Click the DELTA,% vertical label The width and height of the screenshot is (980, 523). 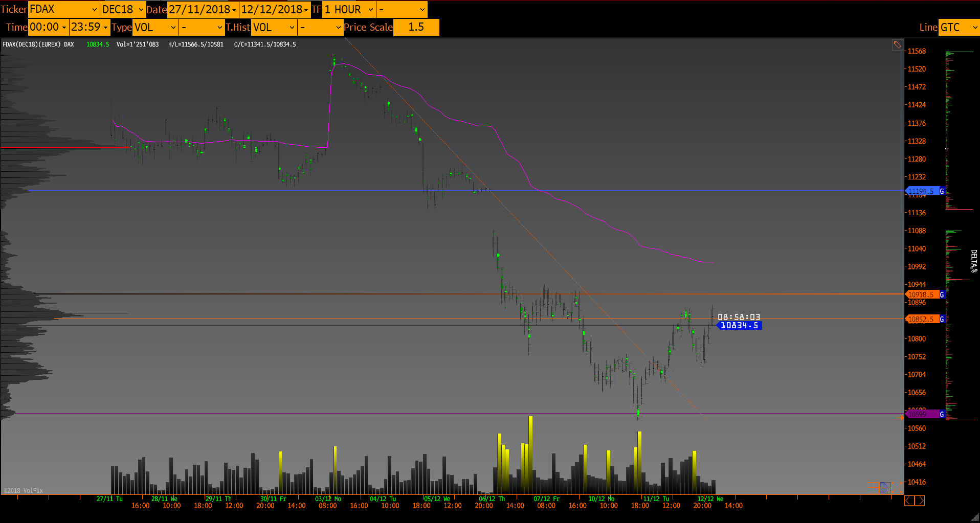[x=973, y=261]
